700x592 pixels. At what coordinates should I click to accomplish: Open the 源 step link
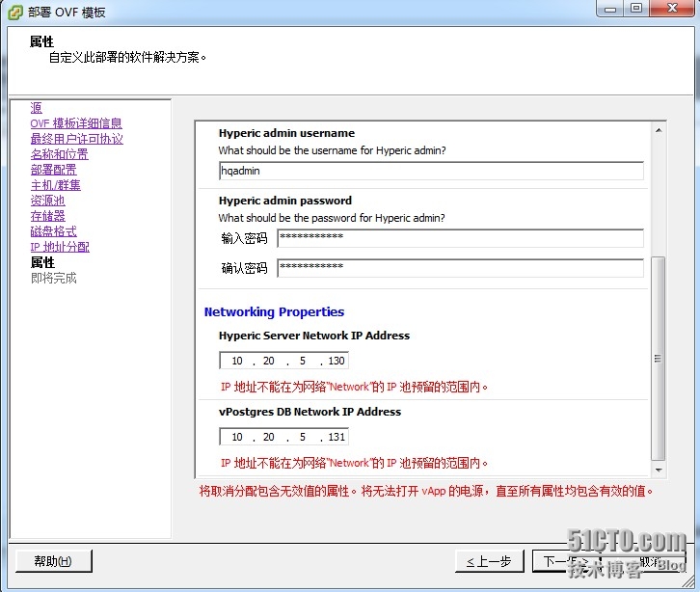tap(37, 108)
